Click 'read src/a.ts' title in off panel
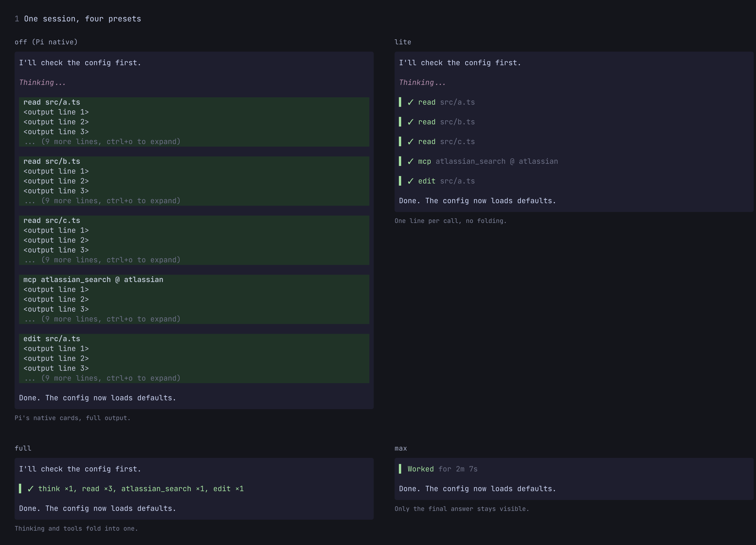 pyautogui.click(x=52, y=102)
